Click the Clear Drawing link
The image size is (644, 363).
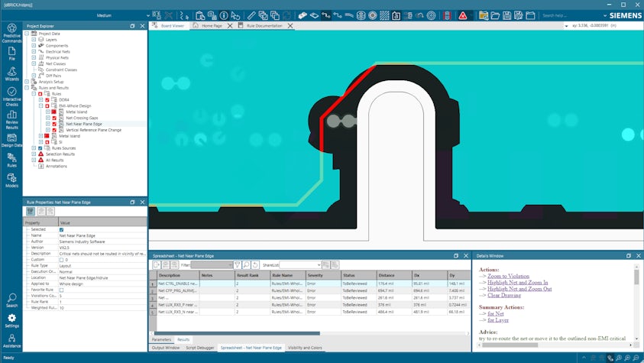(504, 295)
